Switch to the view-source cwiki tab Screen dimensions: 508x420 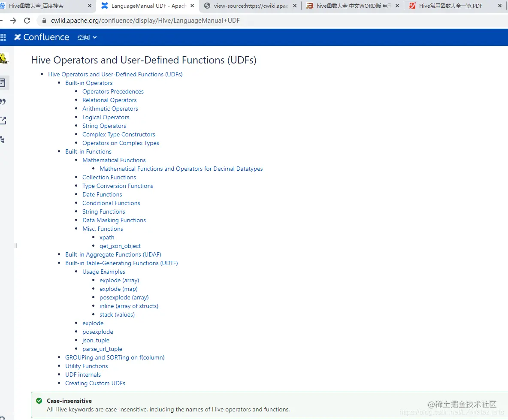pyautogui.click(x=251, y=6)
